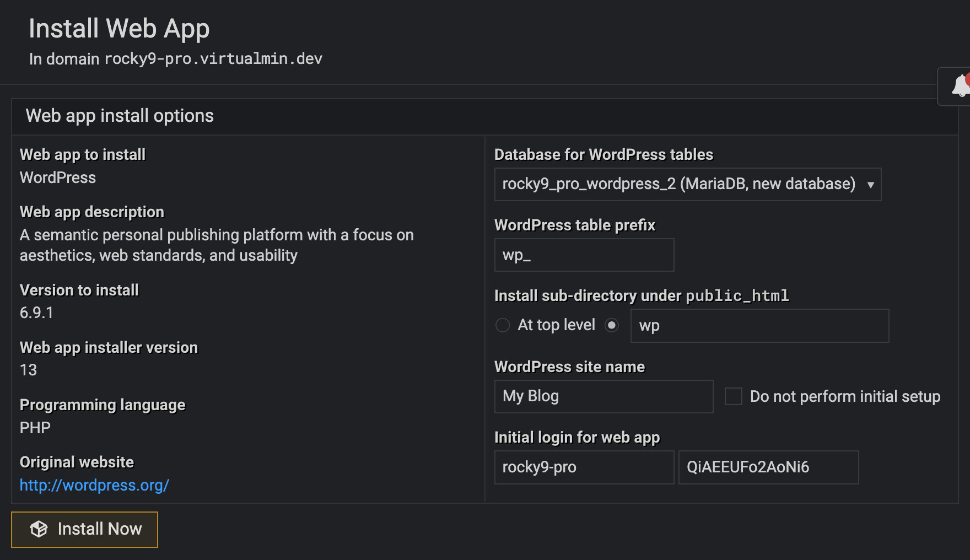This screenshot has width=970, height=560.
Task: Focus the initial login username field
Action: click(584, 467)
